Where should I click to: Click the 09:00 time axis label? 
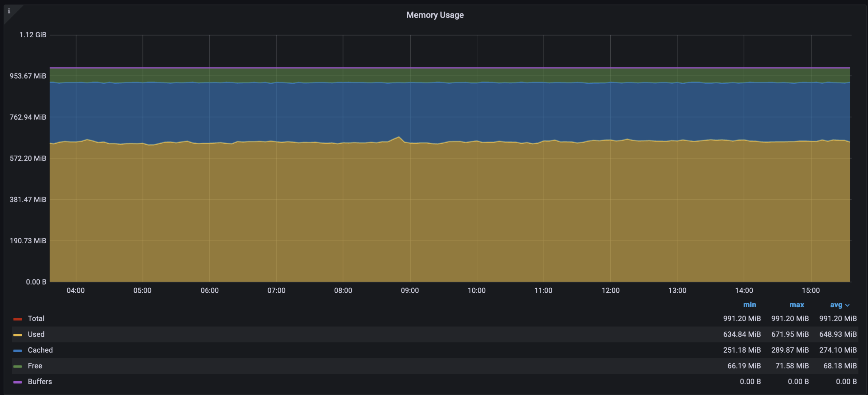pos(410,290)
